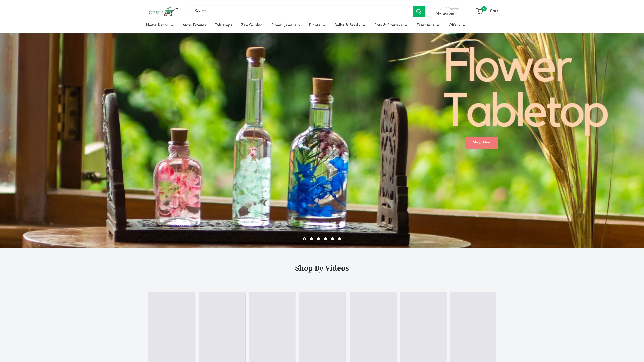The width and height of the screenshot is (644, 362).
Task: Open the Login / Signup link
Action: click(447, 8)
